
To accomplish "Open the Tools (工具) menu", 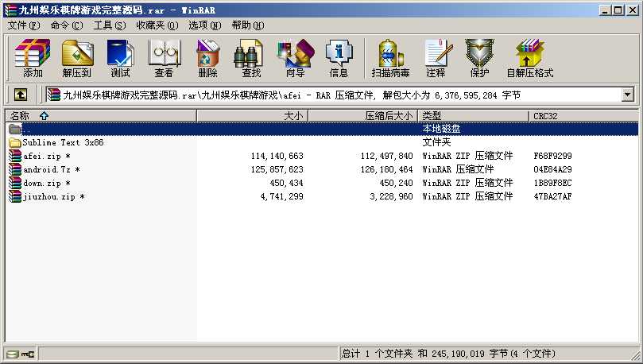I will pyautogui.click(x=110, y=25).
